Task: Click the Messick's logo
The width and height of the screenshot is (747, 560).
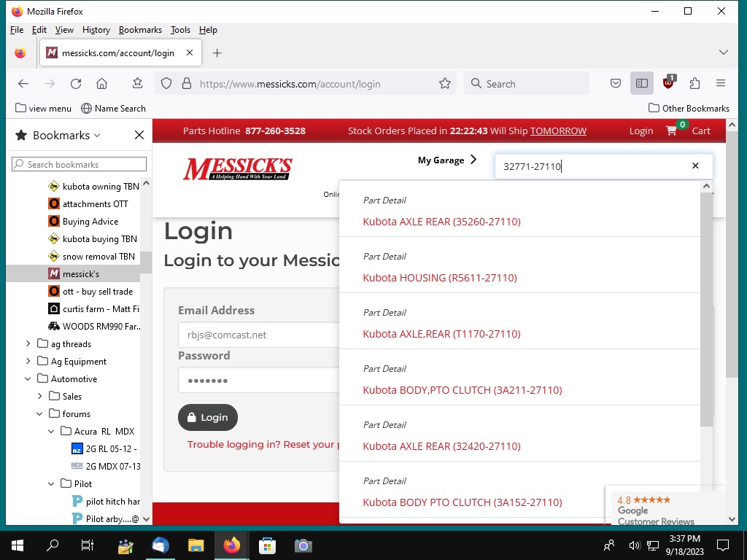Action: (238, 169)
